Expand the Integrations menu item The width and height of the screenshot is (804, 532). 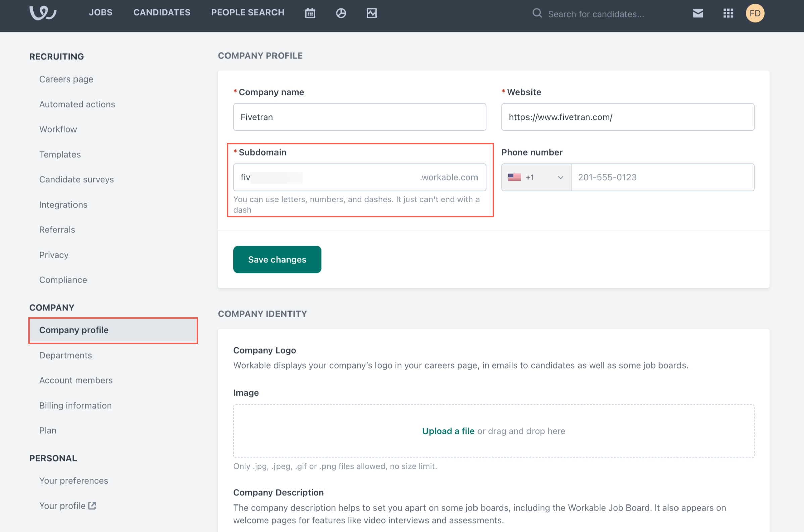point(63,204)
